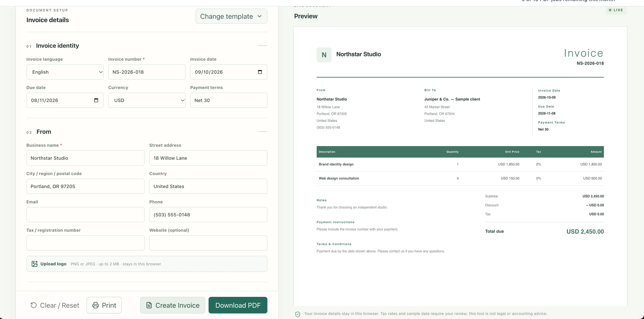The height and width of the screenshot is (319, 644).
Task: Click the Download PDF button
Action: pyautogui.click(x=238, y=305)
